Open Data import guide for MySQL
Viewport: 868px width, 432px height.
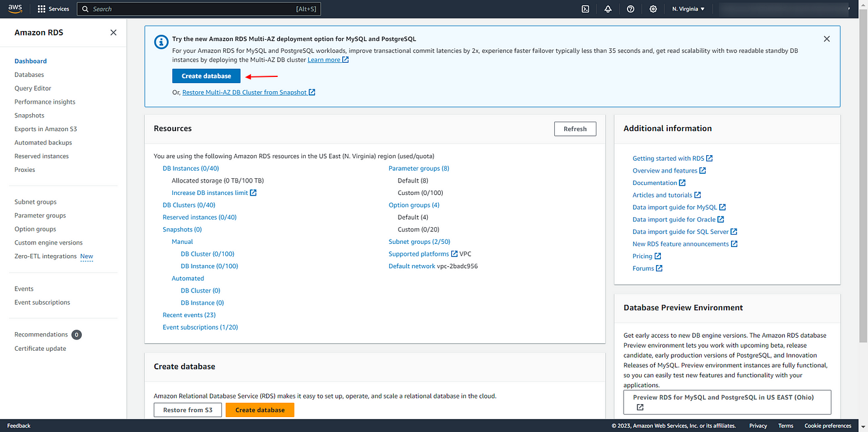click(679, 207)
